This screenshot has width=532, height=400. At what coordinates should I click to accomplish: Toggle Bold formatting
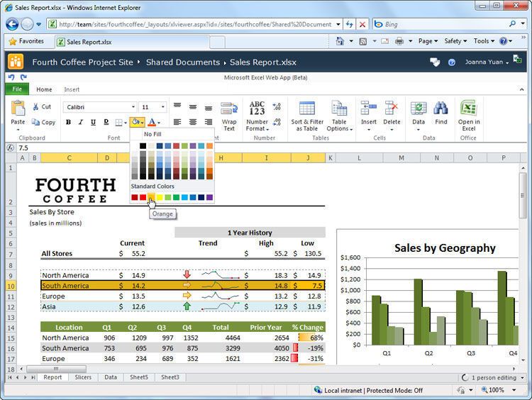click(69, 122)
